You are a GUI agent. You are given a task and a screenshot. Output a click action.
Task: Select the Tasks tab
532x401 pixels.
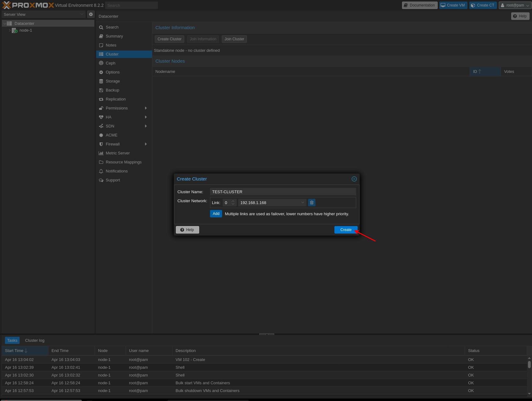click(12, 340)
